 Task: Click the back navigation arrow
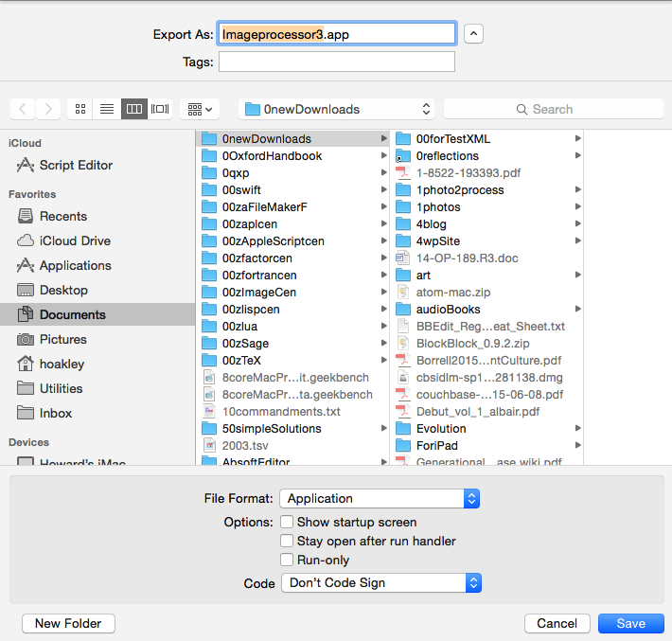tap(24, 109)
